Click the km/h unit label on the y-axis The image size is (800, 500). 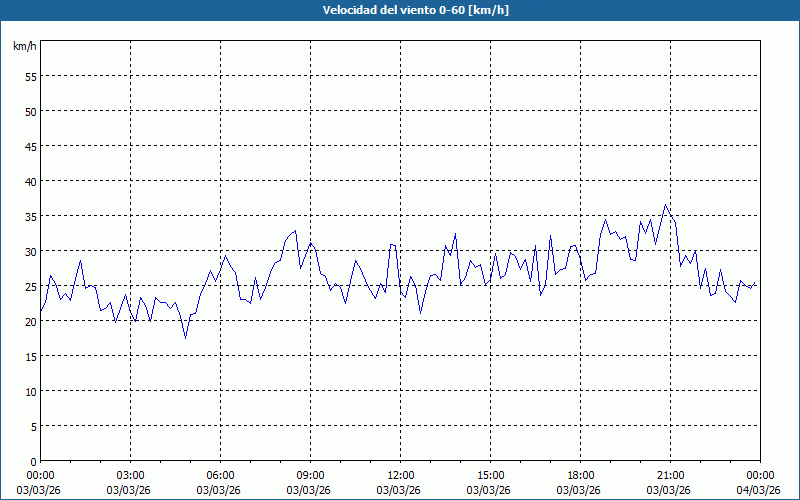[x=24, y=47]
